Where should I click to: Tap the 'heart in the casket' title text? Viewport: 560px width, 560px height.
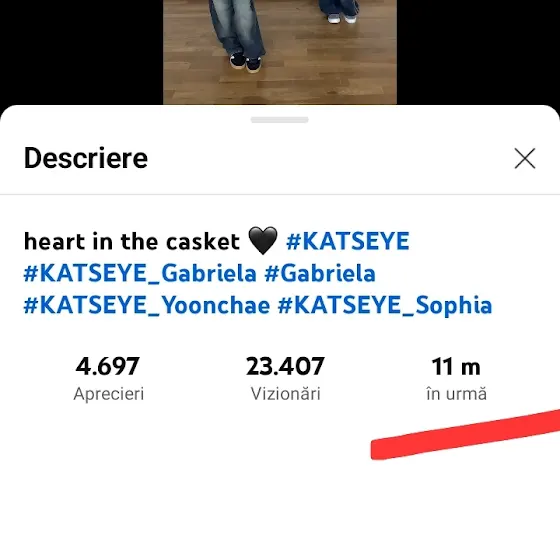132,241
